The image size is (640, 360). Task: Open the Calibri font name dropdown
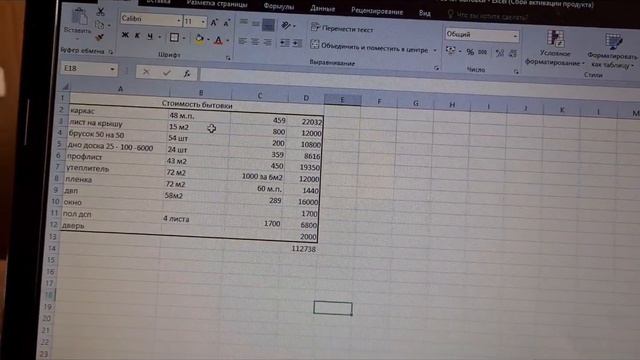click(178, 20)
